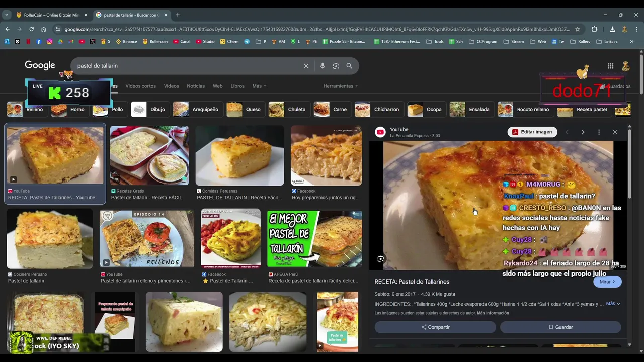Open Comidas Peruanas receta fácil thumbnail
The width and height of the screenshot is (644, 362).
(240, 155)
